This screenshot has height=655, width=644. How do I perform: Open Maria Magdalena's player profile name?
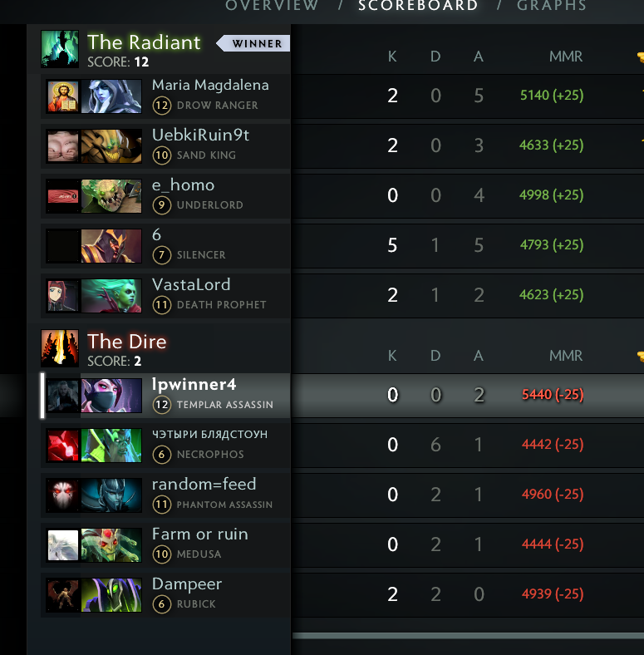[x=210, y=86]
